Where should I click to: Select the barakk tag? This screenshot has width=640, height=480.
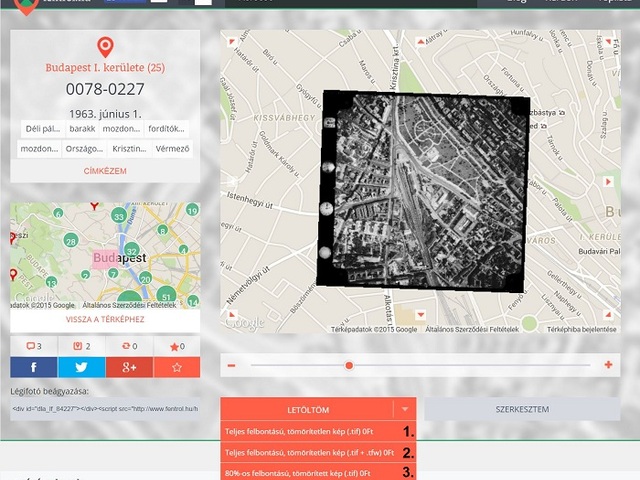coord(82,129)
